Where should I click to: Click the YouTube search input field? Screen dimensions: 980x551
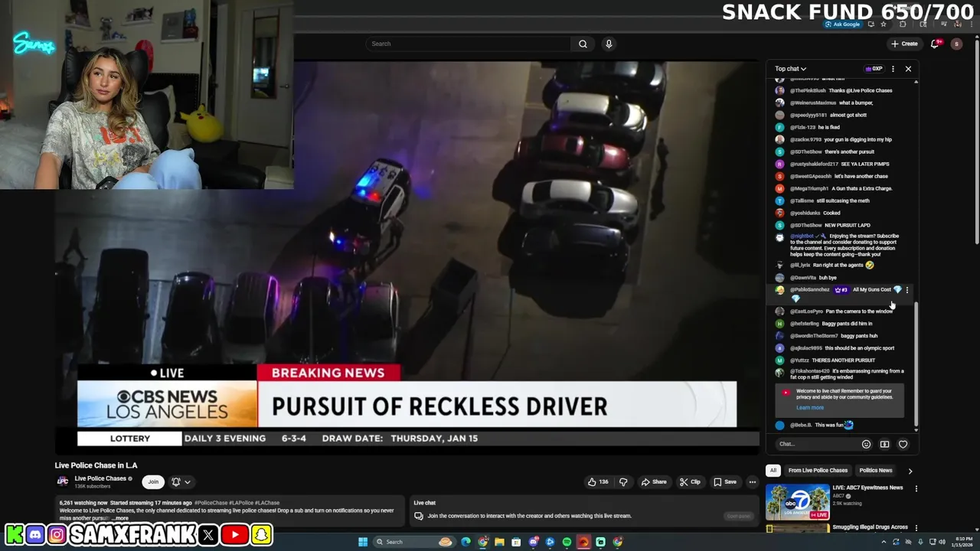(468, 44)
